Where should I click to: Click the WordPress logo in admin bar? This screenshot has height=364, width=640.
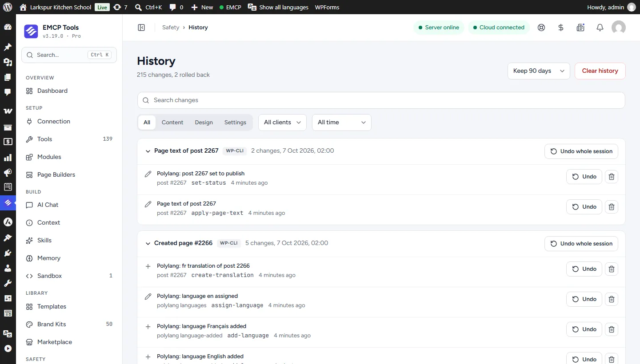click(x=8, y=7)
